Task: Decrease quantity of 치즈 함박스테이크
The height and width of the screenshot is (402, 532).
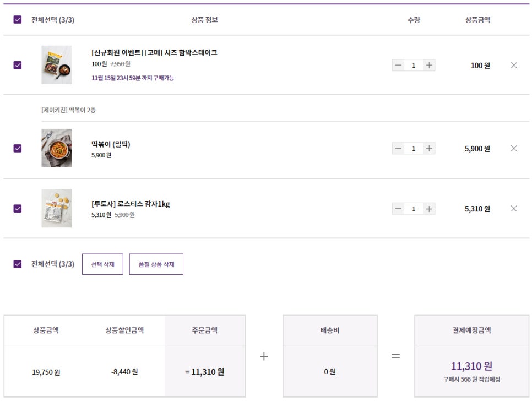Action: pyautogui.click(x=398, y=65)
